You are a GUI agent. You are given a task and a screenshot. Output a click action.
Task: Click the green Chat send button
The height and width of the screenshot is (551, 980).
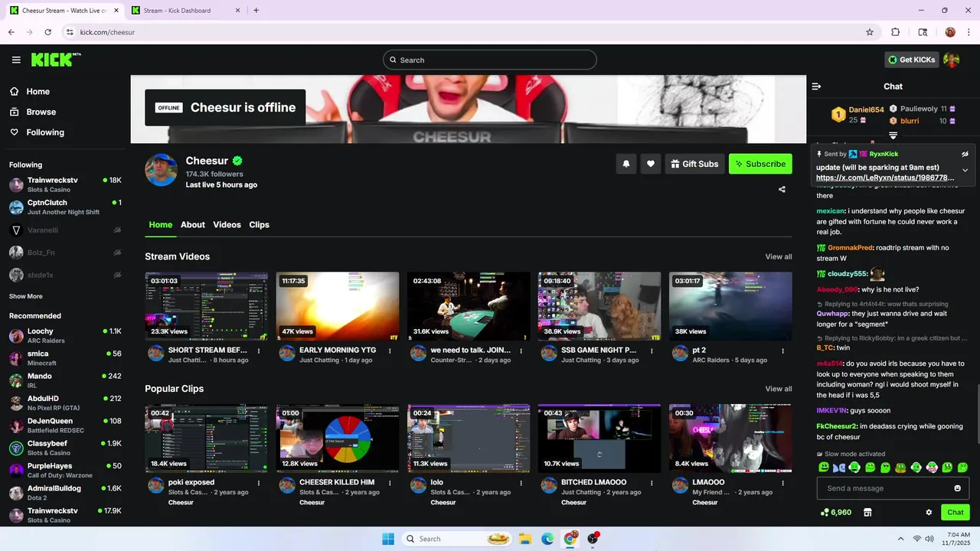click(x=955, y=512)
